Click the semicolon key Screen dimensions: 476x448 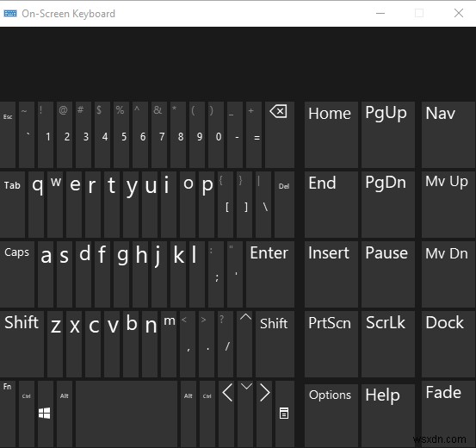216,274
